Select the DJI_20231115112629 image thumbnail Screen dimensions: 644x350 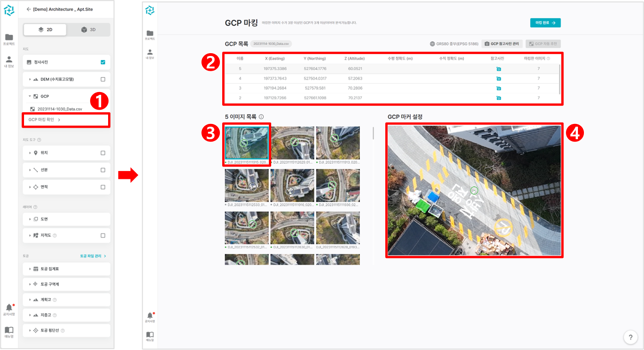coord(292,142)
